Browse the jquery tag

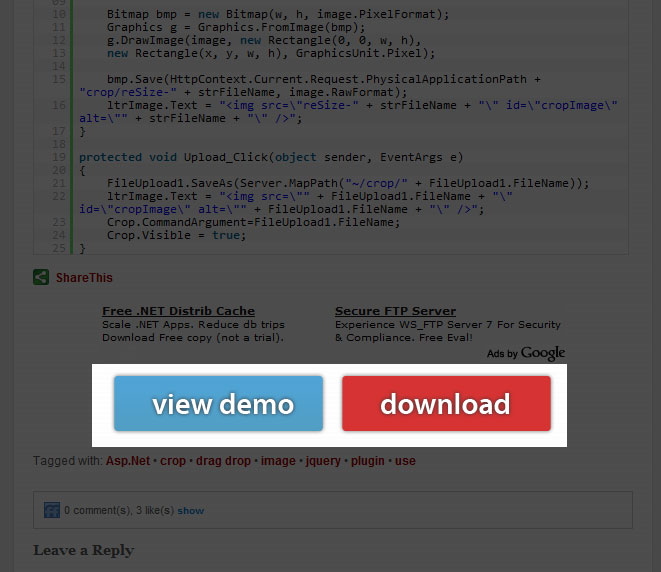tap(324, 461)
